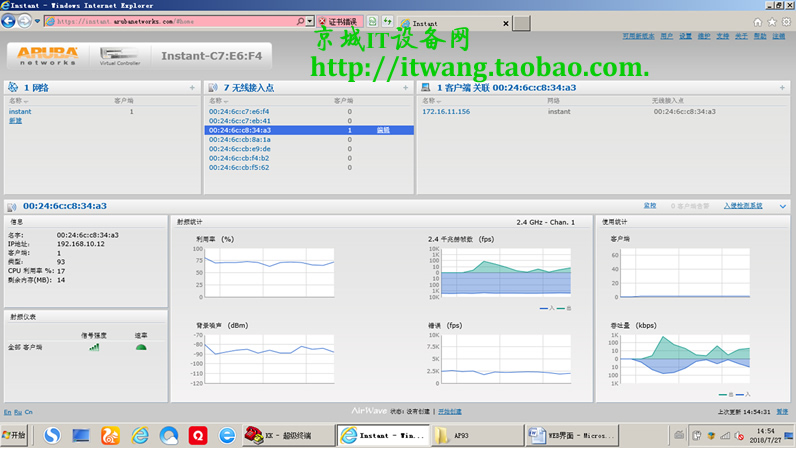Open the 帮助 help top menu link
The height and width of the screenshot is (449, 796).
(x=760, y=36)
